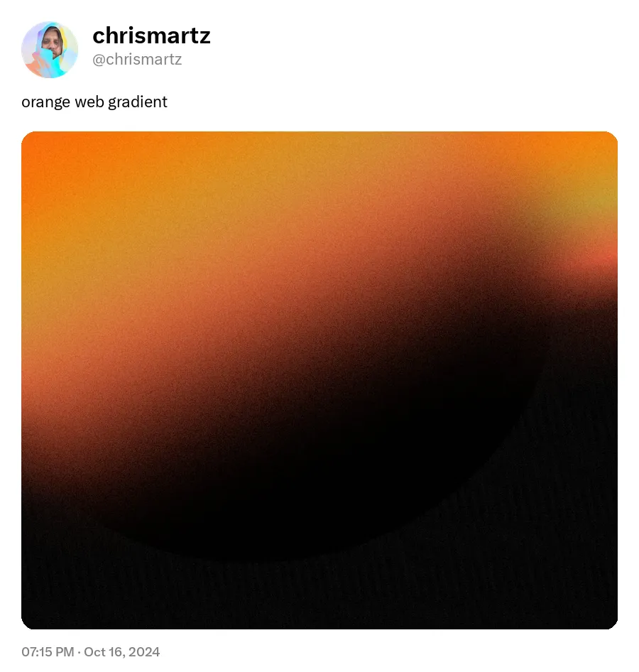
Task: Click the word "gradient" in the tweet
Action: 138,102
